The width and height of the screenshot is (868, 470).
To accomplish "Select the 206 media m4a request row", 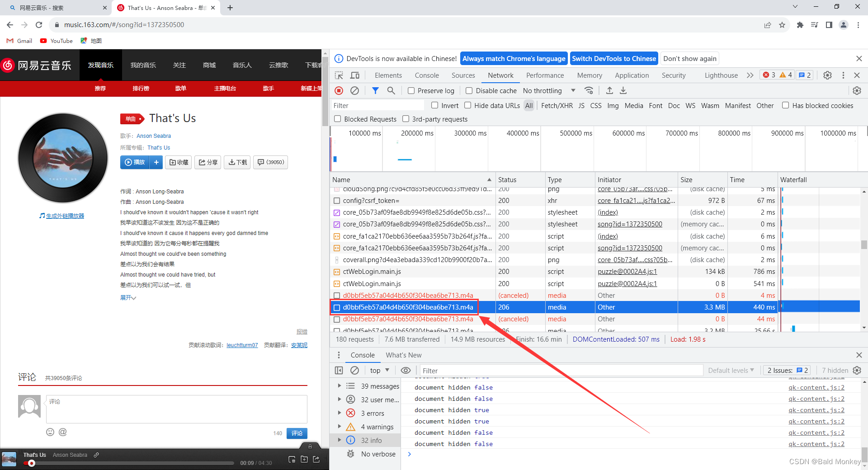I will coord(594,307).
